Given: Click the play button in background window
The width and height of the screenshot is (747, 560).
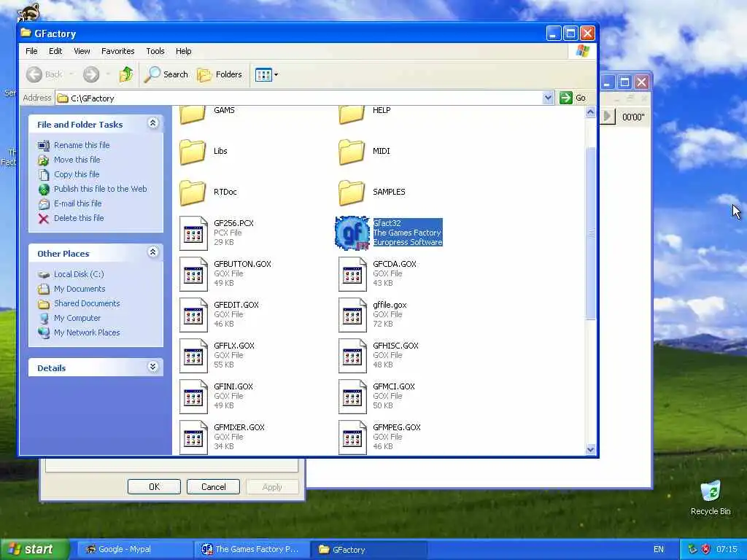Looking at the screenshot, I should point(608,116).
